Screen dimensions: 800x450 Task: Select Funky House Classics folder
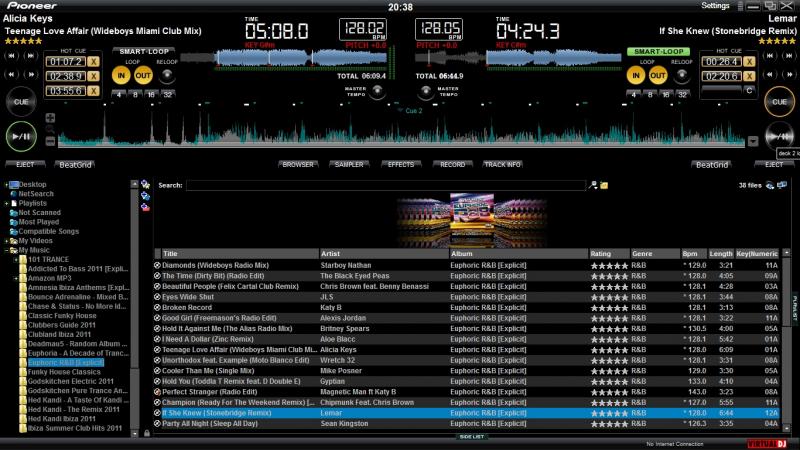(x=64, y=372)
